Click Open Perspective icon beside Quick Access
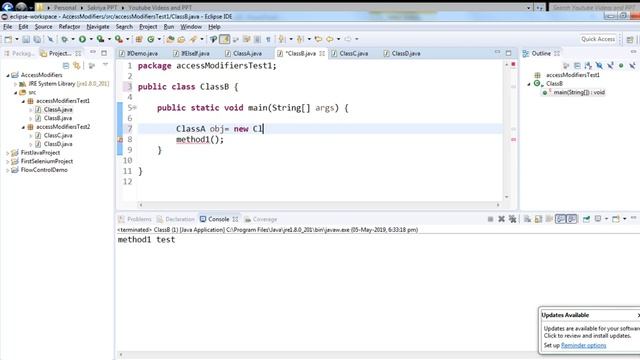 click(x=630, y=40)
